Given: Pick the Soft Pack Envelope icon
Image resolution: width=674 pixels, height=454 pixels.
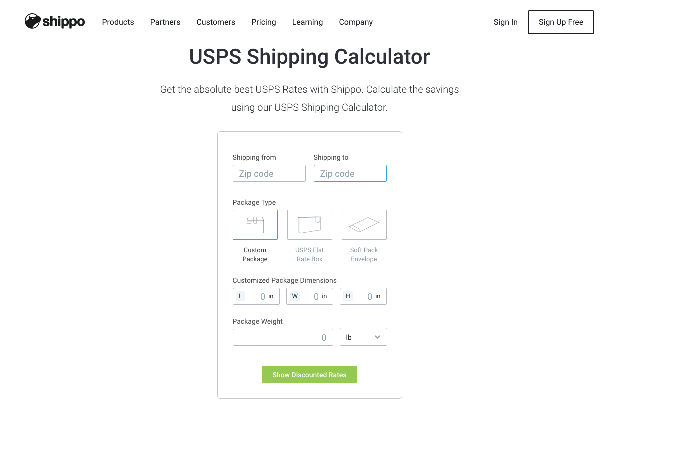Looking at the screenshot, I should (363, 225).
